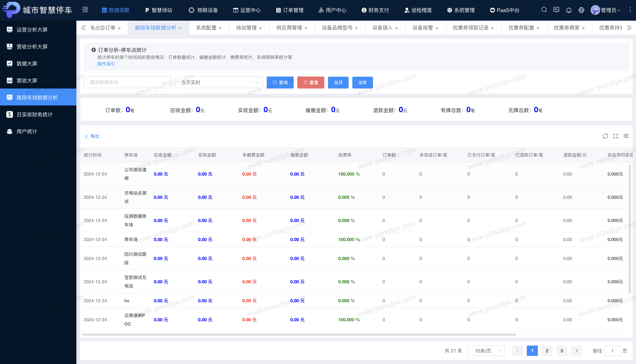Close the 设备报警 tab
Viewport: 636px width, 364px height.
tap(437, 28)
